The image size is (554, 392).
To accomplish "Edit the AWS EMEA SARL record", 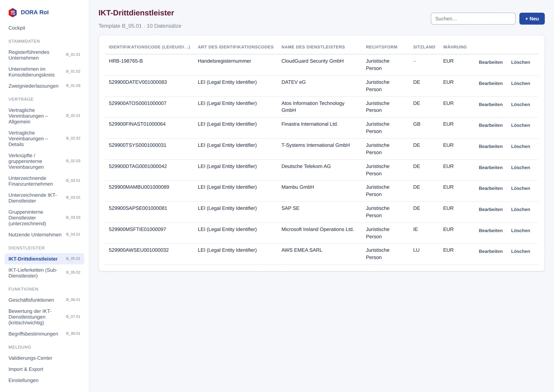I will [x=491, y=251].
